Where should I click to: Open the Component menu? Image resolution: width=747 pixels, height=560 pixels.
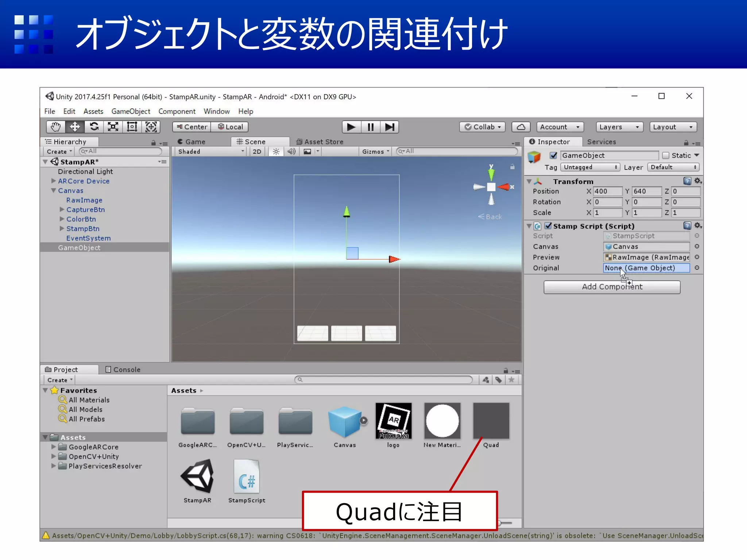point(177,111)
